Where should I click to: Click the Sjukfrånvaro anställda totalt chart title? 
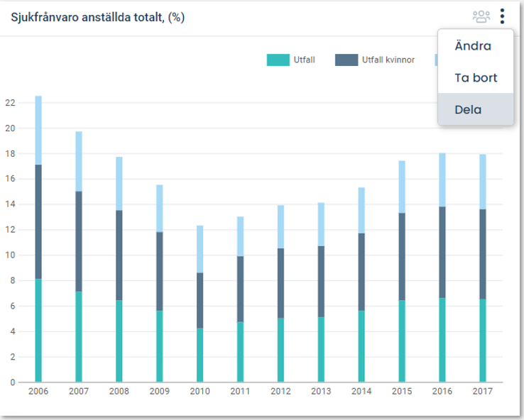click(97, 17)
